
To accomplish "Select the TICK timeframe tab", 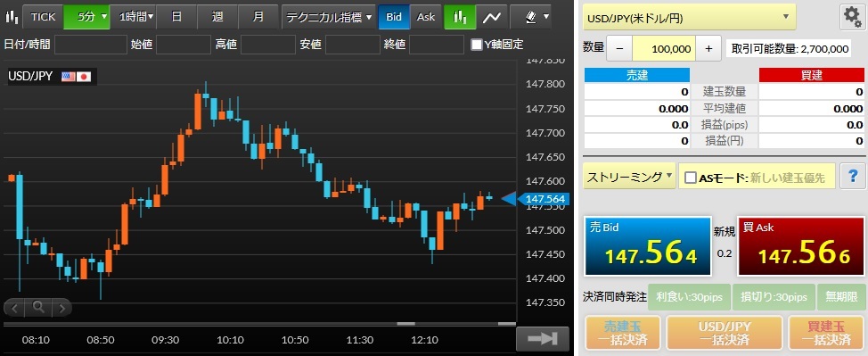I will point(43,17).
